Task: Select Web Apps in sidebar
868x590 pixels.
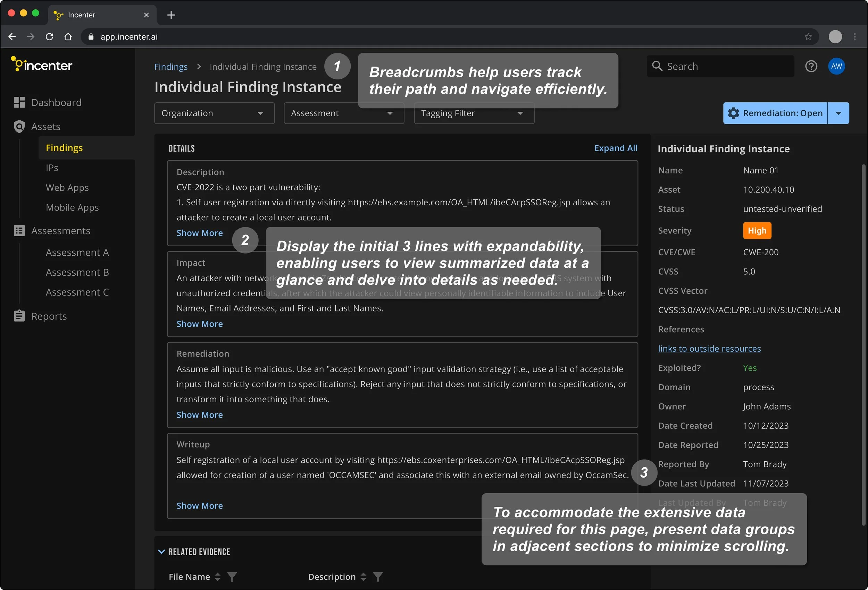Action: click(x=67, y=187)
